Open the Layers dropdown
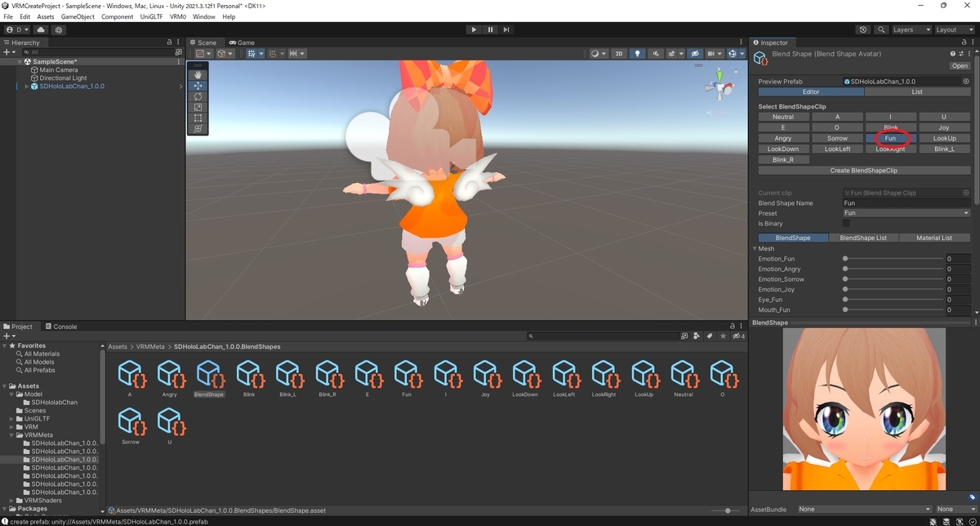 pyautogui.click(x=911, y=29)
